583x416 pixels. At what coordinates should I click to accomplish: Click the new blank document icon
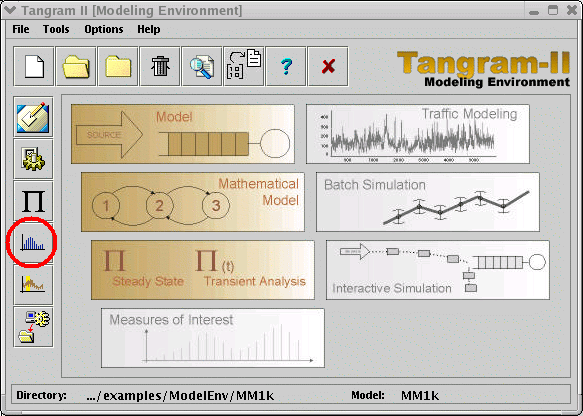34,67
